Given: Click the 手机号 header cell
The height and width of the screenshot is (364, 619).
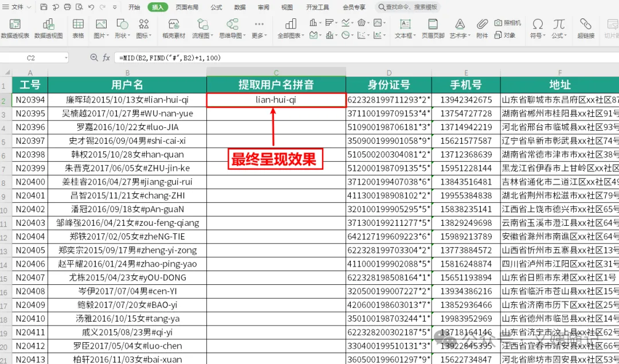Looking at the screenshot, I should click(x=466, y=84).
